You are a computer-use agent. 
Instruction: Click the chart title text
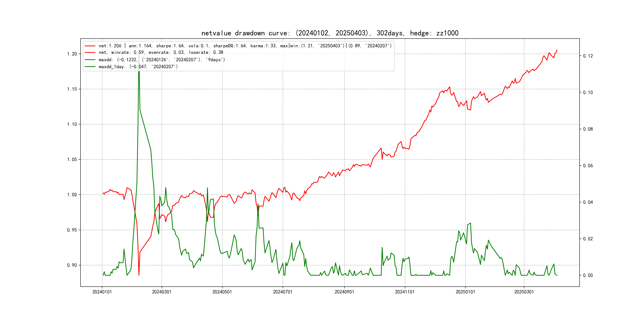click(330, 33)
